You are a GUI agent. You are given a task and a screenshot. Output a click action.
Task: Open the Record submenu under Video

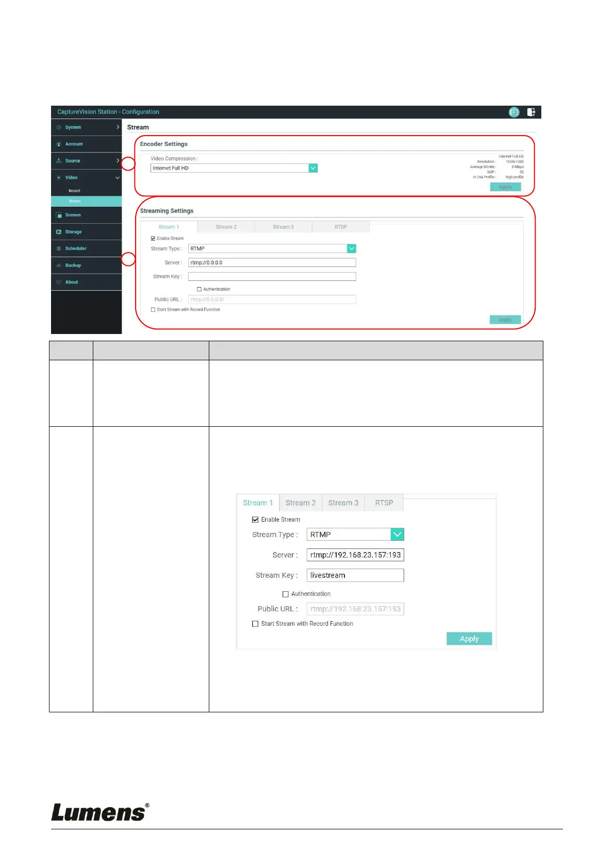tap(74, 191)
